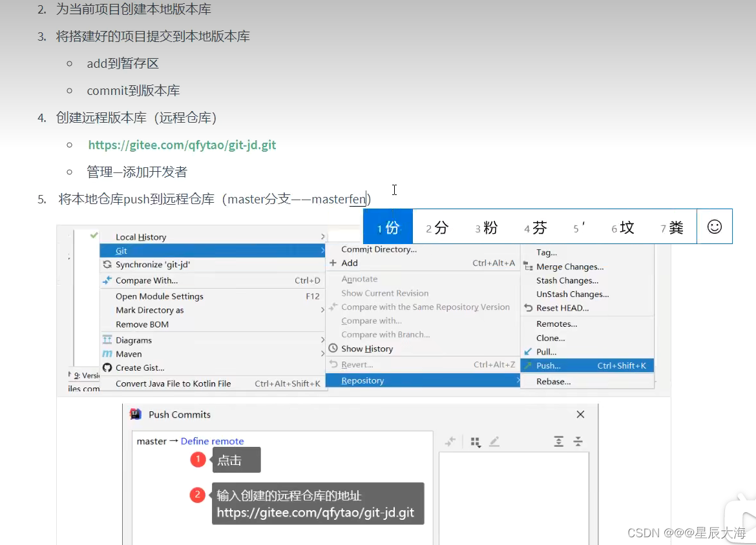Click the IntelliJ icon in Push Commits title
Viewport: 756px width, 545px height.
[136, 415]
